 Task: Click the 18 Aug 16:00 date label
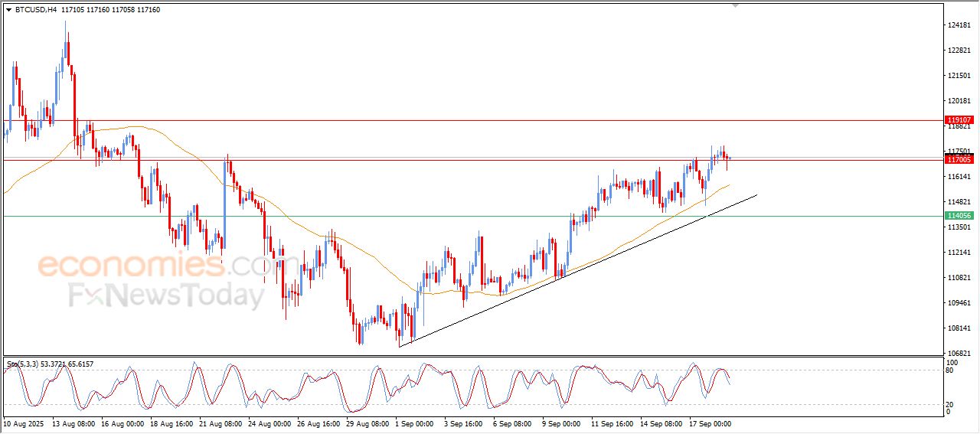171,423
